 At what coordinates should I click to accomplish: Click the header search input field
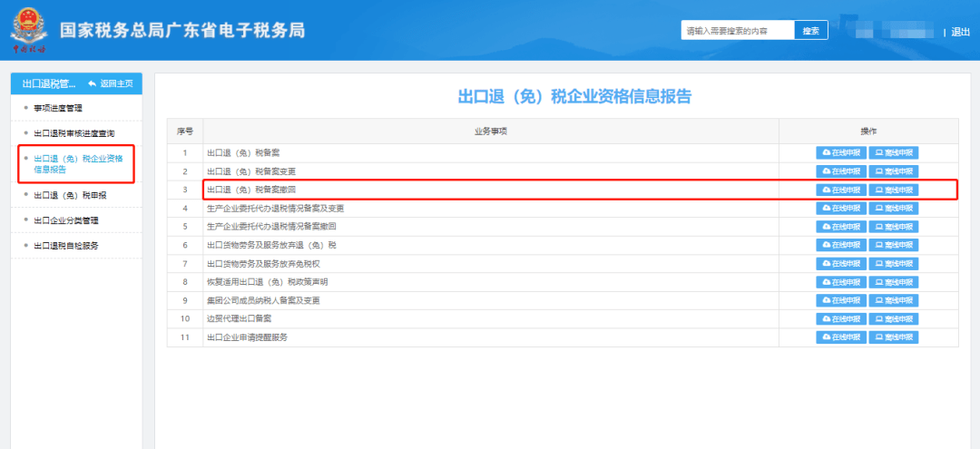coord(737,31)
